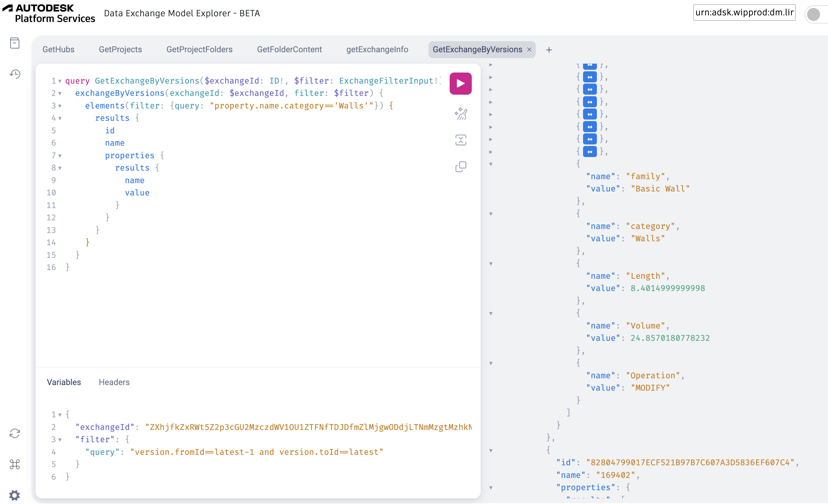Select the GetExchangeByVersions tab
The width and height of the screenshot is (828, 504).
tap(477, 49)
